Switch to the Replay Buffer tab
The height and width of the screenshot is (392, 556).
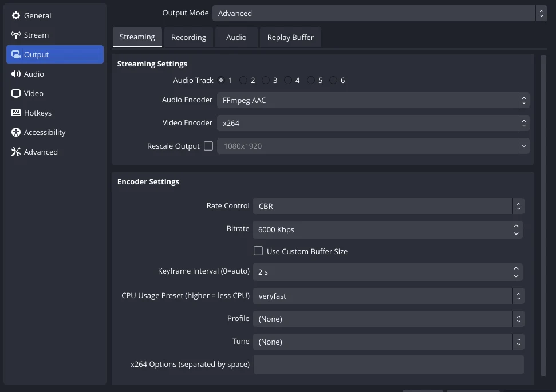[290, 37]
